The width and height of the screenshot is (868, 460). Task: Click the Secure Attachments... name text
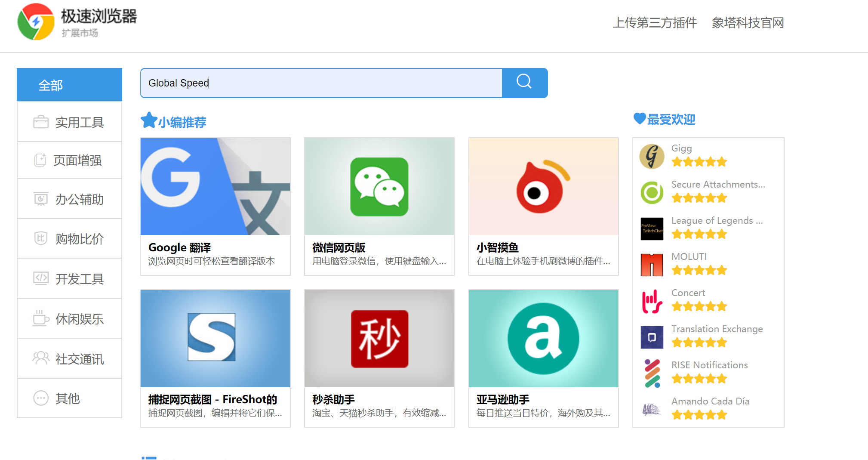pyautogui.click(x=718, y=184)
